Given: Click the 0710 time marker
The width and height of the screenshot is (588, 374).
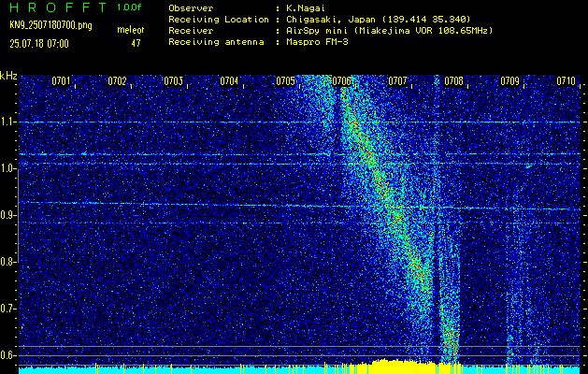Looking at the screenshot, I should click(x=566, y=81).
